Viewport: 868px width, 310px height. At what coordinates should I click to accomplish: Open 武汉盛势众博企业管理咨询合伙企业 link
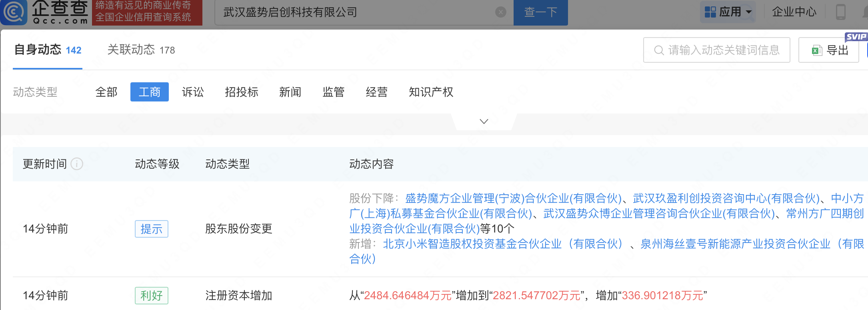point(660,213)
